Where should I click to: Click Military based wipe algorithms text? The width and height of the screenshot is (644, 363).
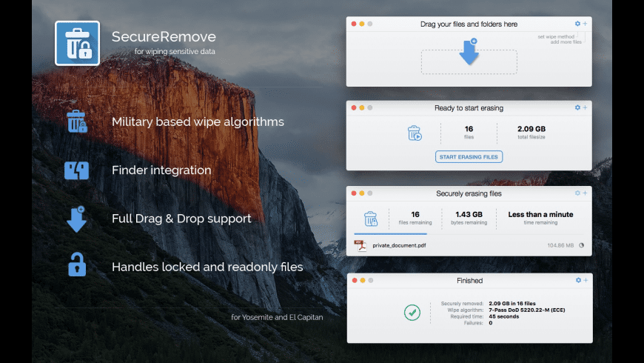tap(198, 121)
